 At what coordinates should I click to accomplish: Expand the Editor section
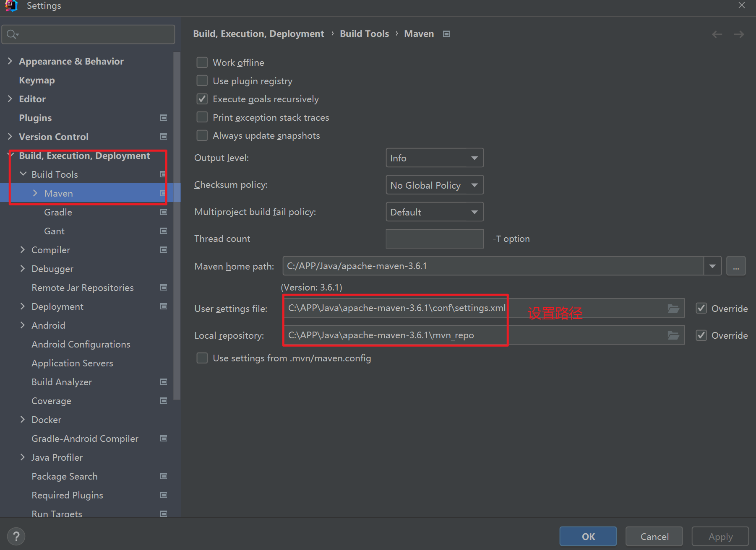click(x=10, y=99)
